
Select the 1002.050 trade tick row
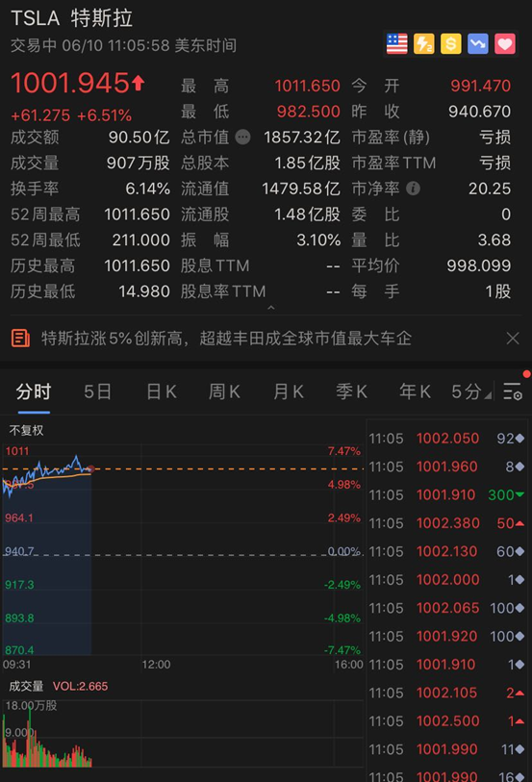446,439
